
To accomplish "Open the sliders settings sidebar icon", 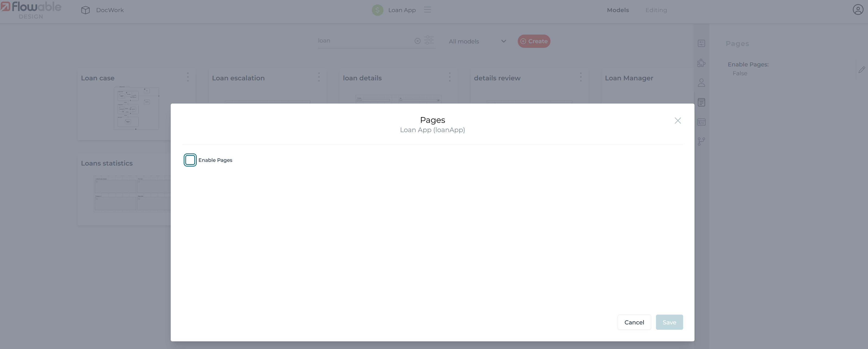I will tap(701, 43).
